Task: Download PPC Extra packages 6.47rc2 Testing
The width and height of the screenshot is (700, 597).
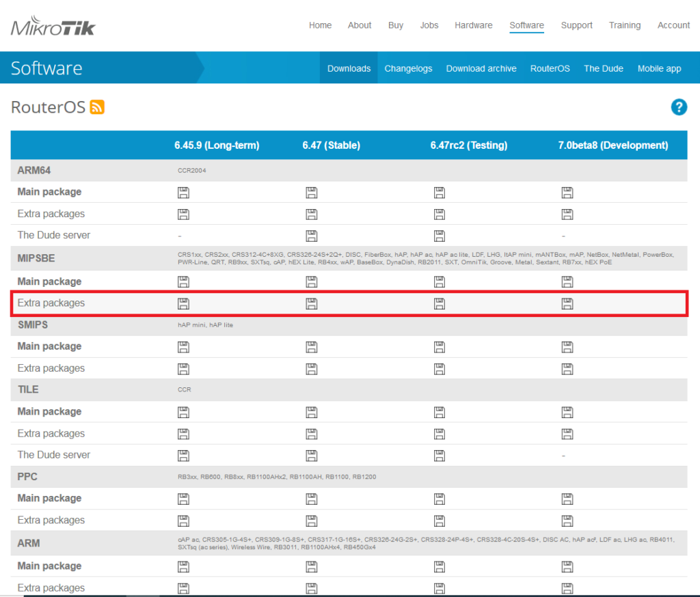Action: [x=440, y=520]
